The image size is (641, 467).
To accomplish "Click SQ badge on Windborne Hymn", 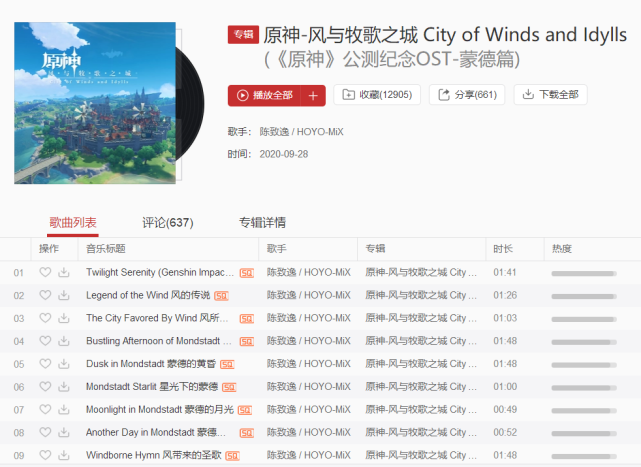I will click(x=232, y=456).
